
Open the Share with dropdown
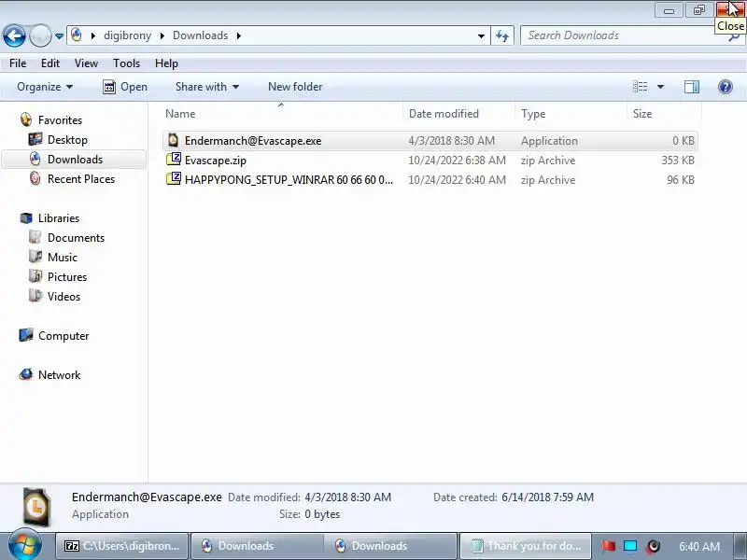(206, 87)
